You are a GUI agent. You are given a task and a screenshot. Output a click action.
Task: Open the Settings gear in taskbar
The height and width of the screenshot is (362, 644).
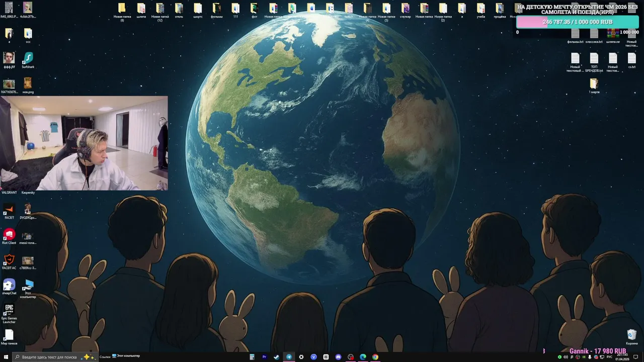click(301, 357)
